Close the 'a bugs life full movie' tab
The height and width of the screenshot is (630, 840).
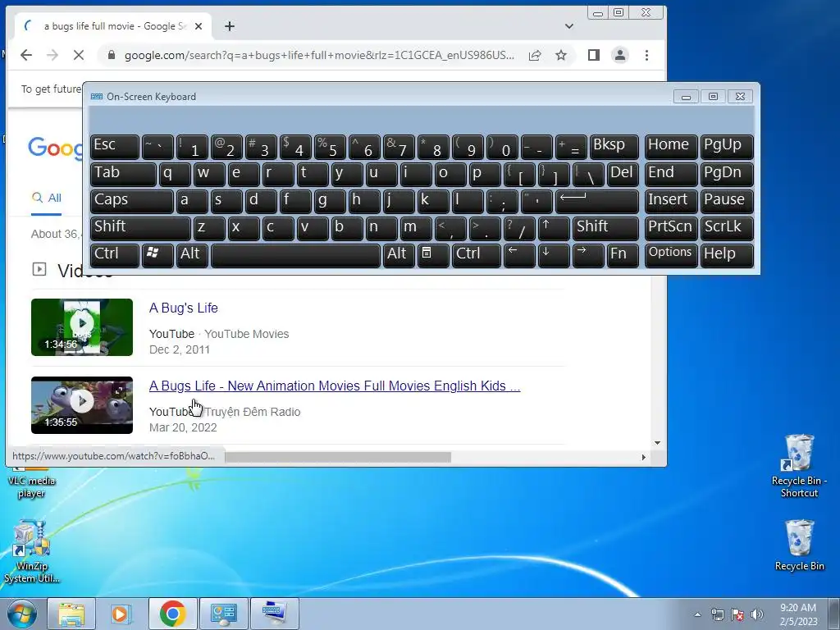[199, 26]
